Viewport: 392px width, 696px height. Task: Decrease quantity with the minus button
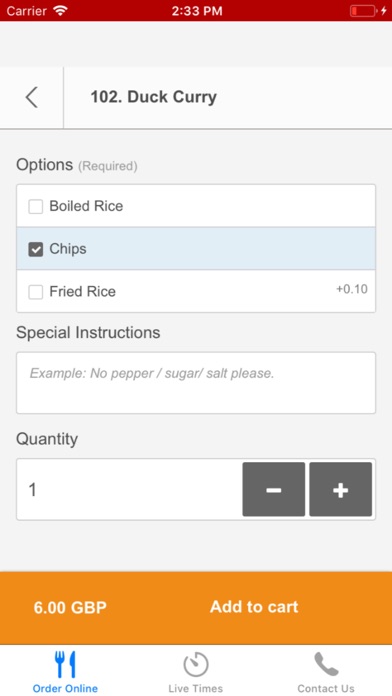pyautogui.click(x=273, y=489)
